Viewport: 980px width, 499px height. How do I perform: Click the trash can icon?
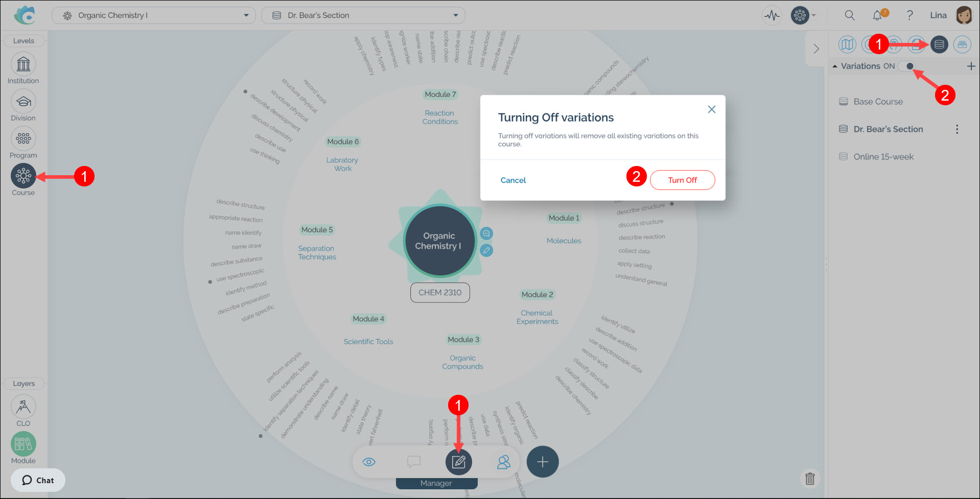810,479
